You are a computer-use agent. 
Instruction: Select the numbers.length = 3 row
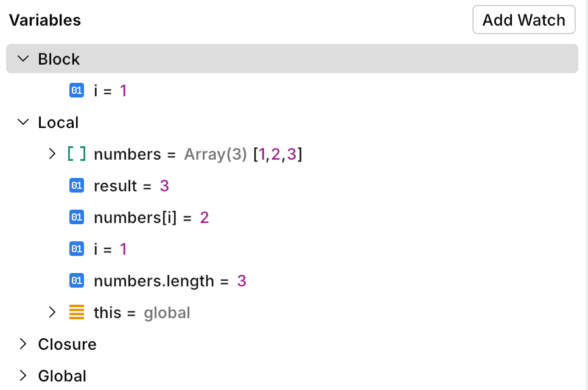coord(170,281)
